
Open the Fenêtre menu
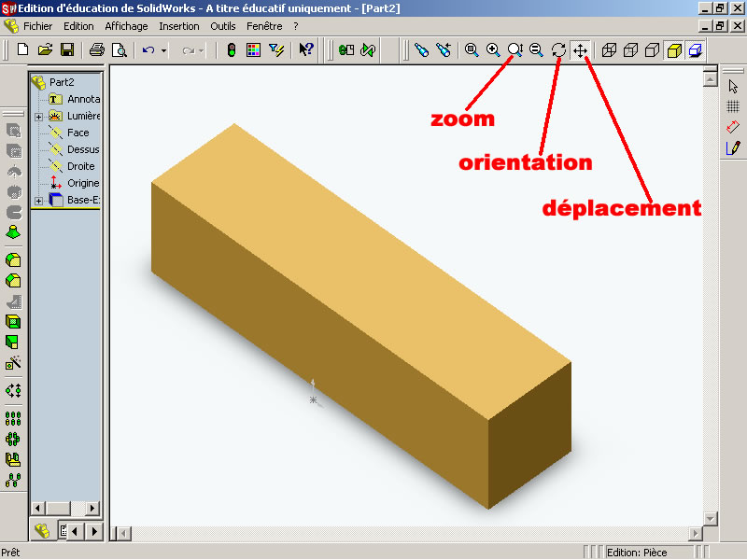(x=264, y=26)
